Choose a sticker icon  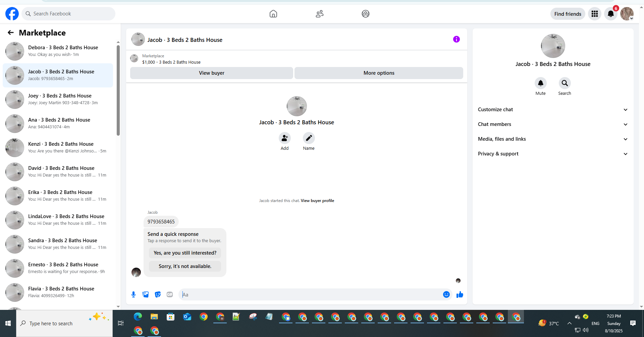[x=158, y=294]
